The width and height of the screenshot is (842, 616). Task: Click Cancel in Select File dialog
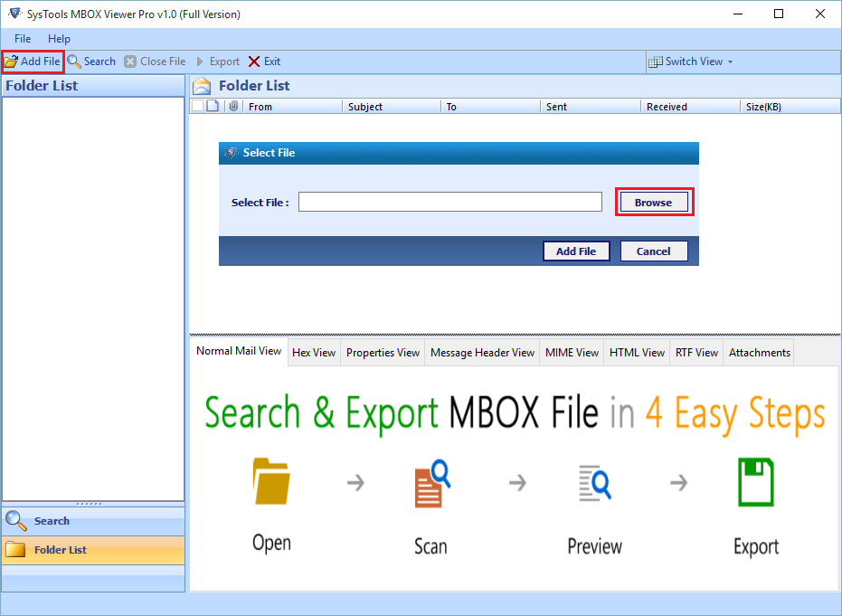click(654, 251)
